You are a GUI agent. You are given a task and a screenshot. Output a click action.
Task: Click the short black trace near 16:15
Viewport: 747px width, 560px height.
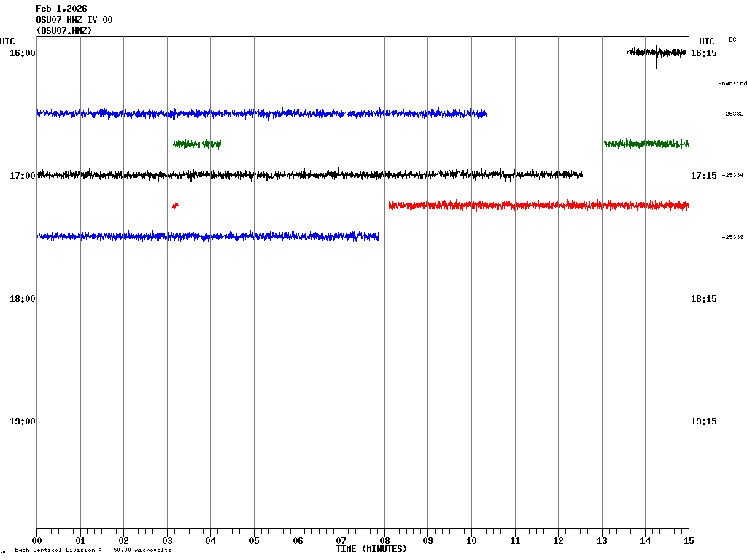tap(656, 52)
